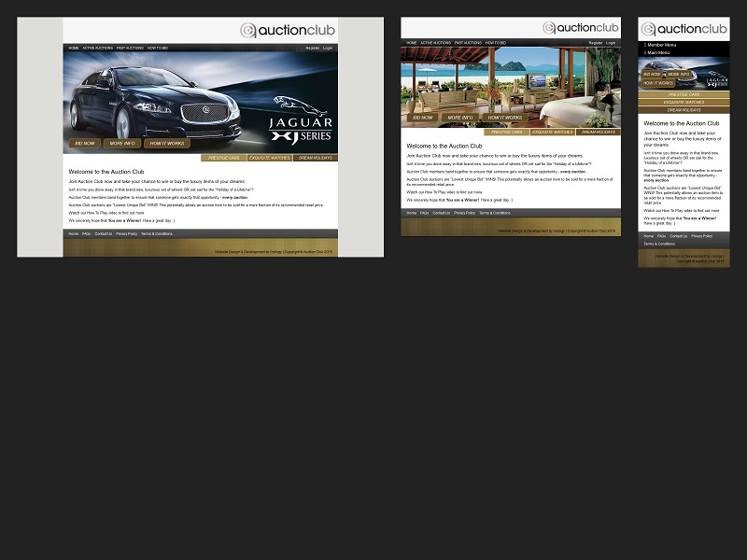
Task: Click the Auction Club logo in the left desktop mockup
Action: pyautogui.click(x=288, y=30)
